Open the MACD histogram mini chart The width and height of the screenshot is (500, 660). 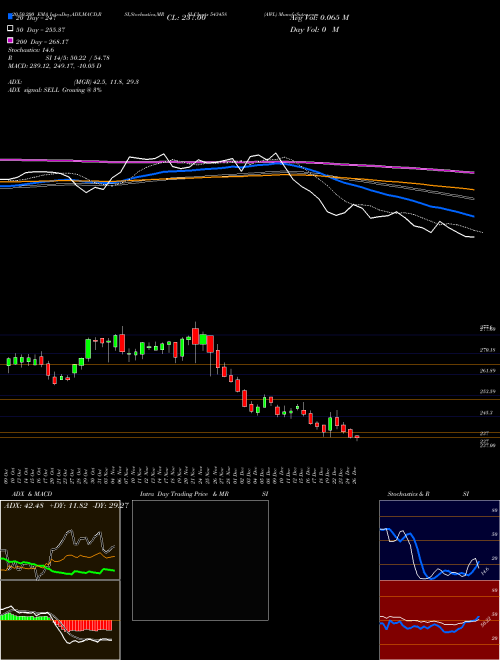[x=60, y=620]
